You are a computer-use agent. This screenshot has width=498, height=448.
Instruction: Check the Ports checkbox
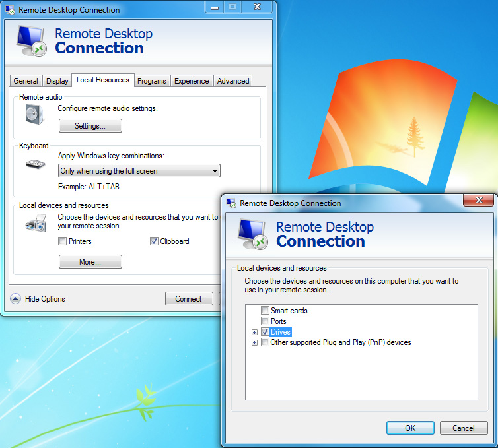[265, 321]
